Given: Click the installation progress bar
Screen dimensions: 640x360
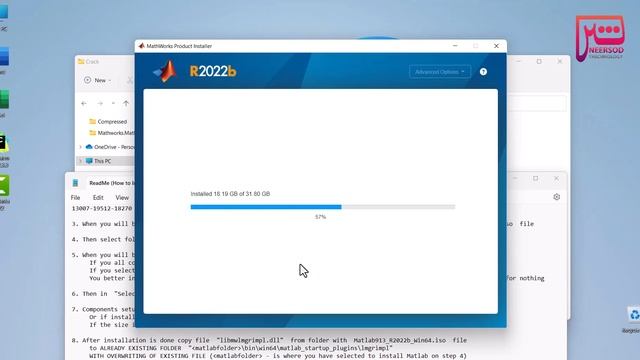Looking at the screenshot, I should coord(322,207).
